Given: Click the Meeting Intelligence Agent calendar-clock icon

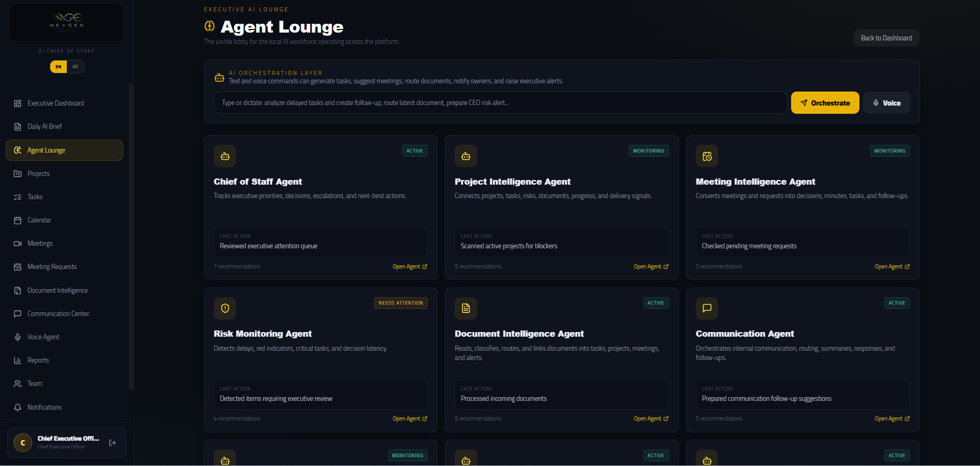Looking at the screenshot, I should click(x=707, y=156).
